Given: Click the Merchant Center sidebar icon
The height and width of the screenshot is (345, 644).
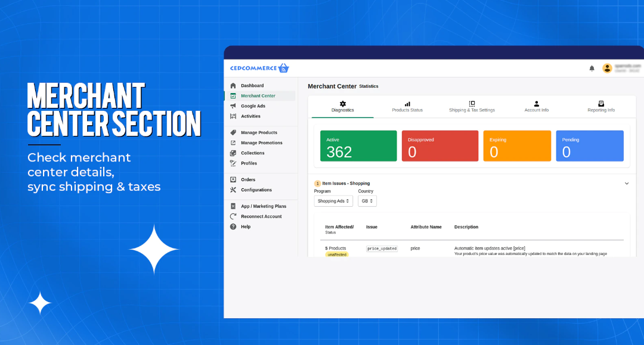Looking at the screenshot, I should (x=233, y=96).
